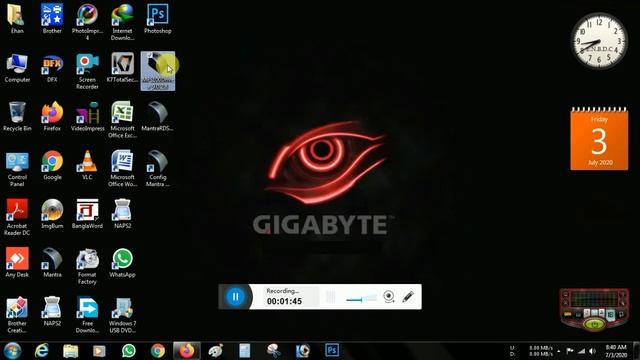640x360 pixels.
Task: Select the Microsoft Office Excel shortcut
Action: pos(122,120)
